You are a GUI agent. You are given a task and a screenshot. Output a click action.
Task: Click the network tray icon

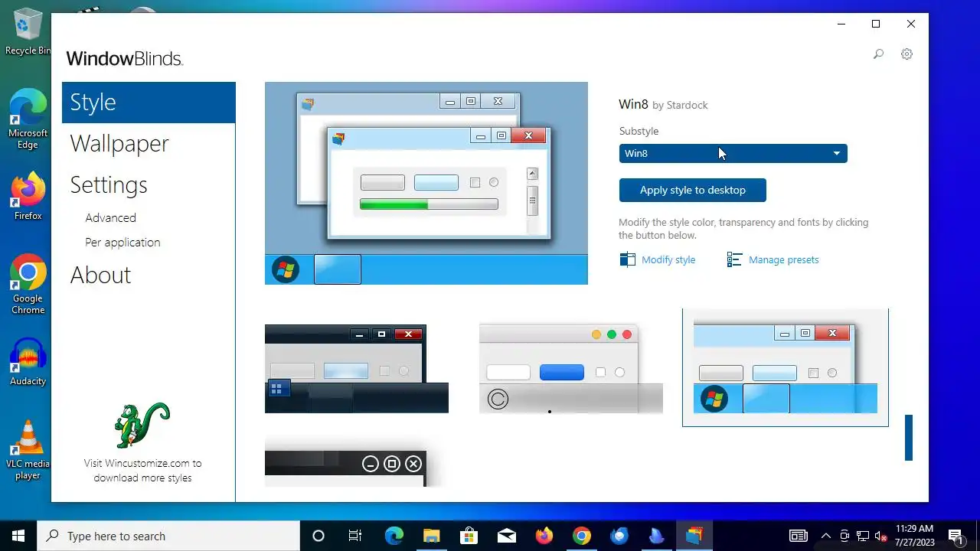[863, 536]
